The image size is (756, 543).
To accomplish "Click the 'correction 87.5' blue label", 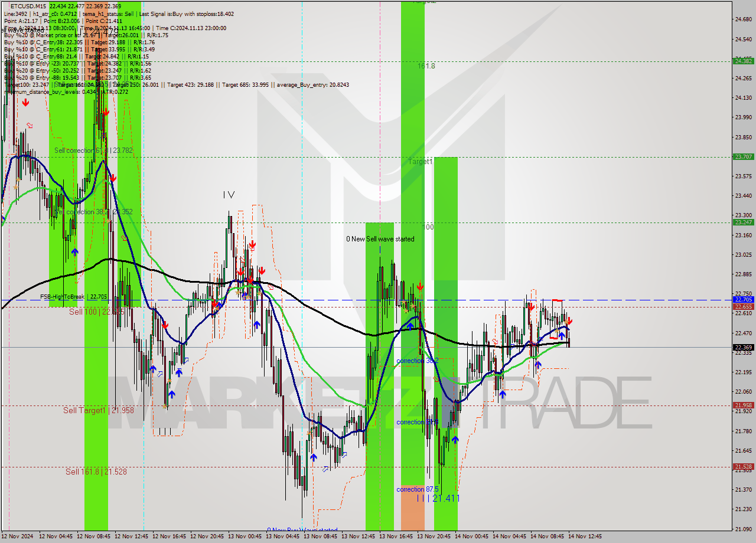I will pos(418,489).
